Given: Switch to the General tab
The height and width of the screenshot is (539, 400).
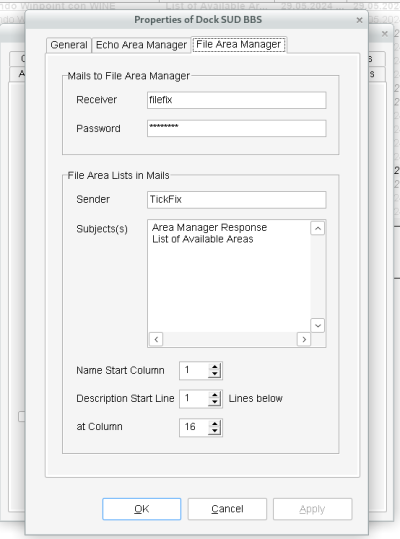Looking at the screenshot, I should click(x=69, y=45).
